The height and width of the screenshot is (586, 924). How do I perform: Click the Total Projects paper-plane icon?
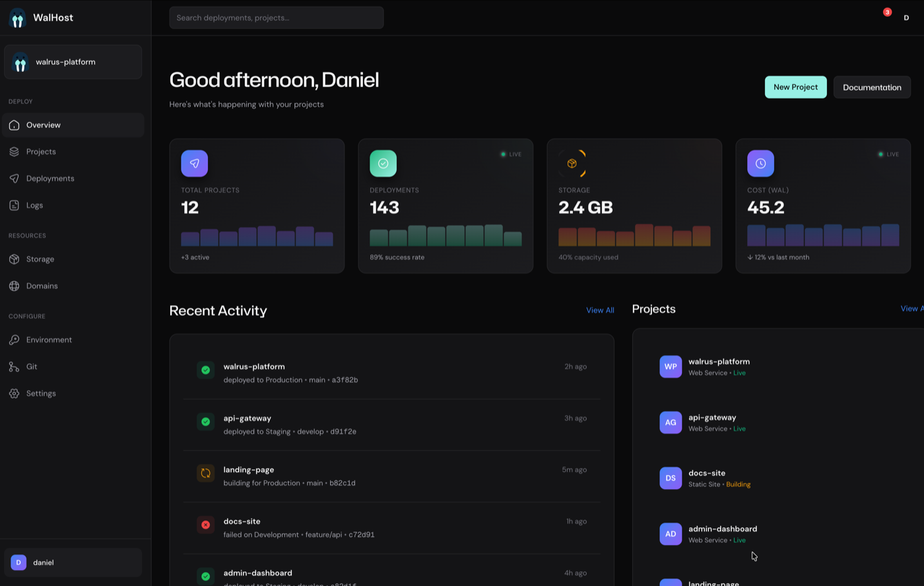[x=195, y=164]
